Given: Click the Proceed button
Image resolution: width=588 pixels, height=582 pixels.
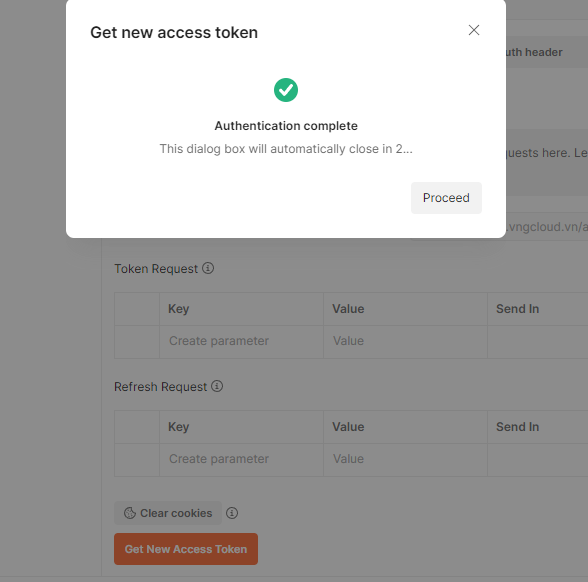Looking at the screenshot, I should click(446, 198).
